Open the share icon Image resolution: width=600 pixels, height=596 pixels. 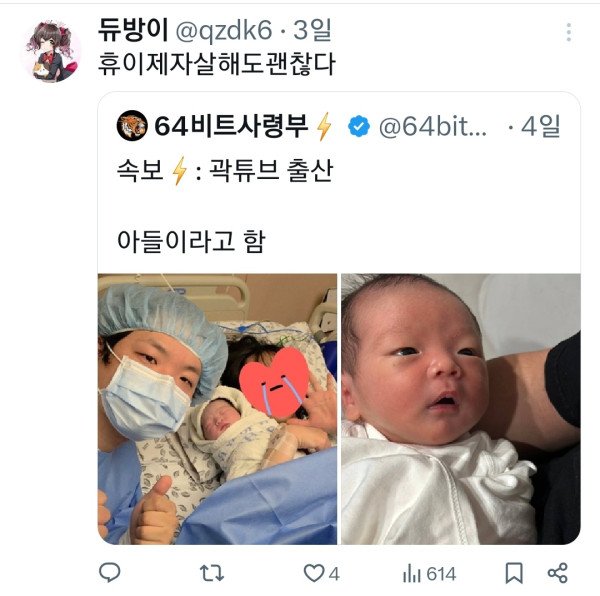[557, 573]
